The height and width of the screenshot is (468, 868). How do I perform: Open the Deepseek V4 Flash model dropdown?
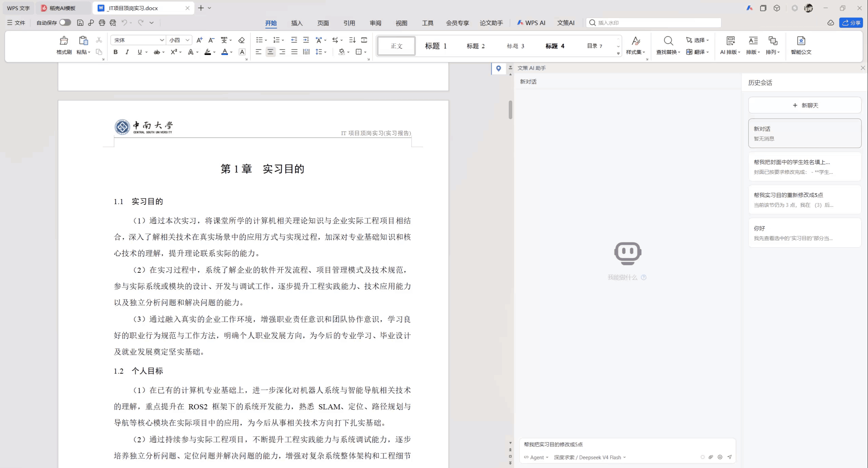[590, 457]
